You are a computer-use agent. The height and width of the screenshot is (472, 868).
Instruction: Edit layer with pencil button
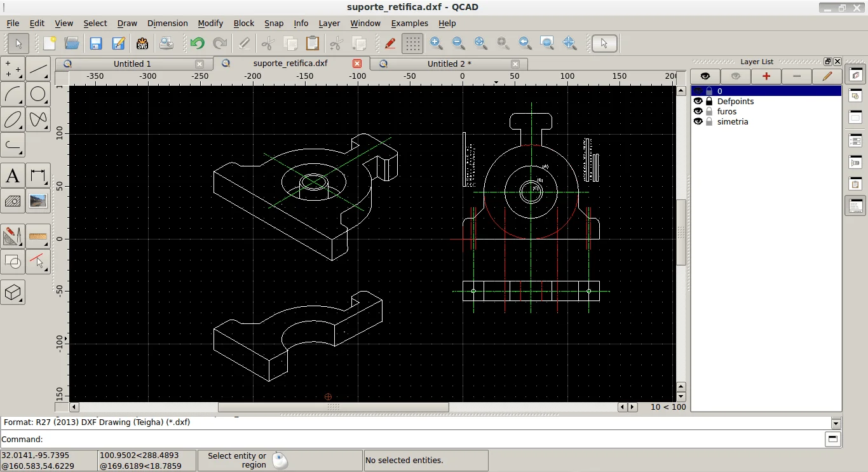(x=827, y=76)
